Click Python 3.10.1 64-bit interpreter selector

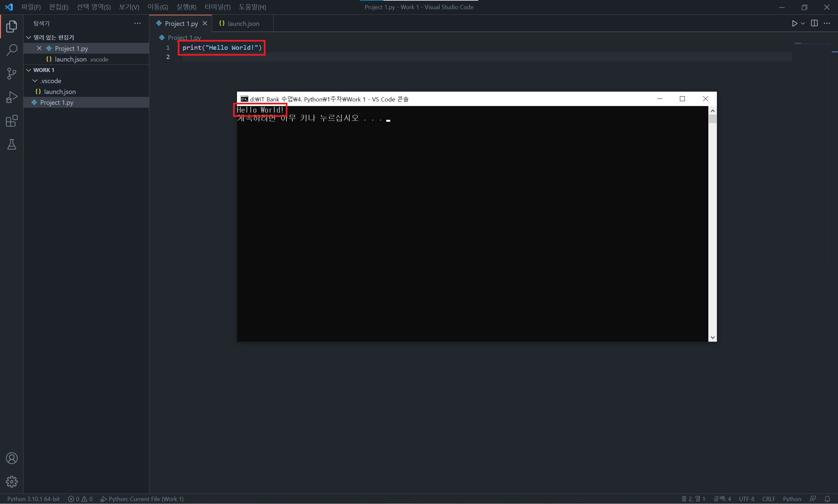(x=33, y=499)
